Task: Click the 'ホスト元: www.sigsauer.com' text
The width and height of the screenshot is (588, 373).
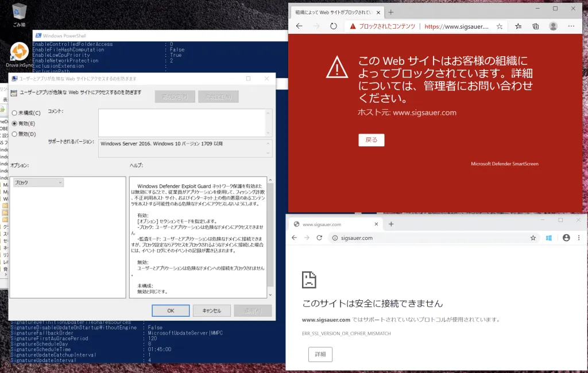Action: pos(407,112)
